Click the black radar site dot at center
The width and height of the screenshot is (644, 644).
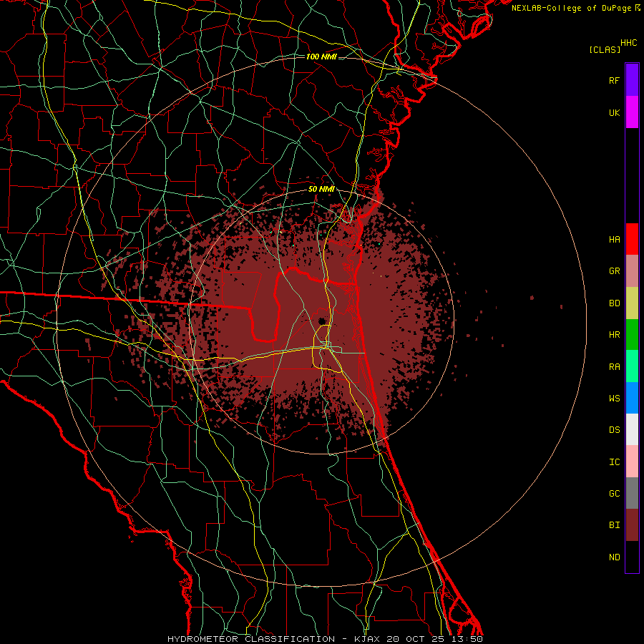321,321
